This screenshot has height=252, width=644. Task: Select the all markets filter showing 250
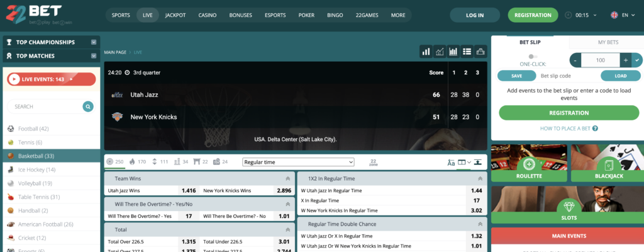click(x=115, y=162)
